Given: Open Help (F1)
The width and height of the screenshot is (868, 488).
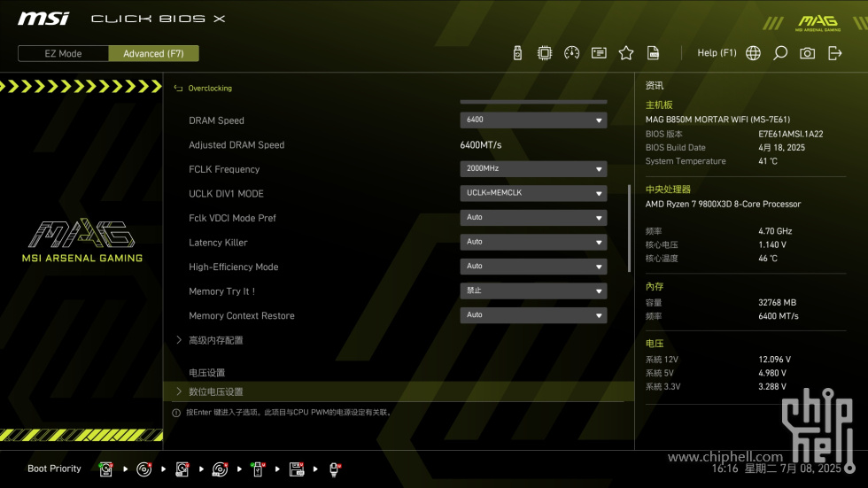Looking at the screenshot, I should point(717,53).
